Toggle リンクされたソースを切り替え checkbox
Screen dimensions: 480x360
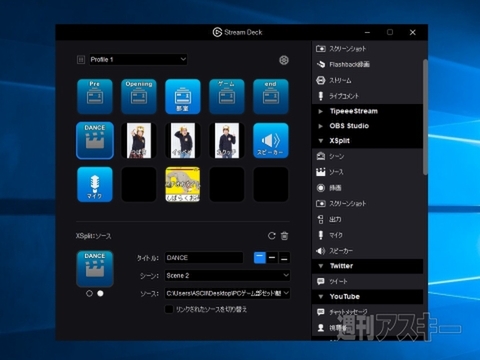pos(169,309)
